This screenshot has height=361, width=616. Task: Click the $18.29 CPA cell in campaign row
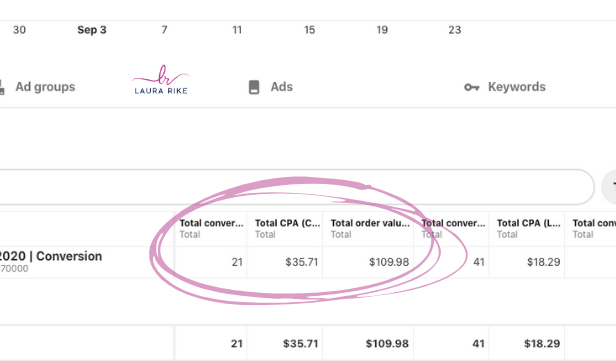[x=543, y=262]
